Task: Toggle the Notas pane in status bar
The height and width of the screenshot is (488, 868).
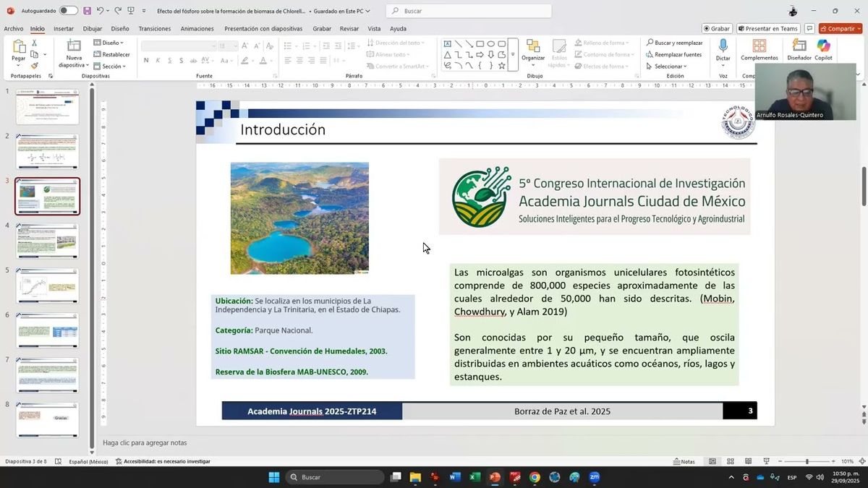Action: point(684,461)
